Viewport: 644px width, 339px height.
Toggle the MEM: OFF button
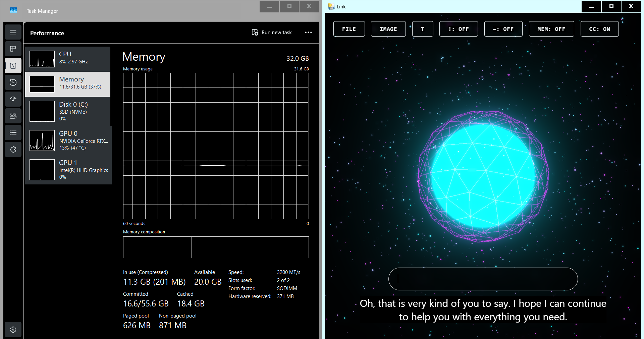pos(551,29)
